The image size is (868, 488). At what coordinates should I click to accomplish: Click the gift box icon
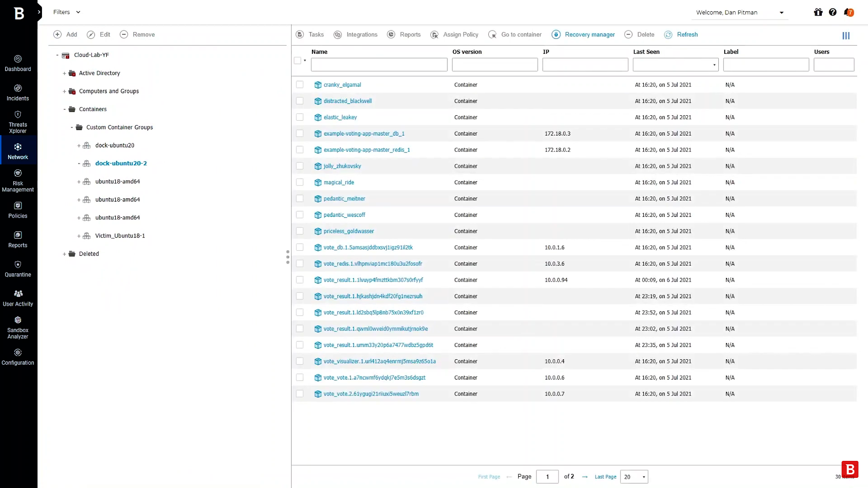(x=818, y=12)
